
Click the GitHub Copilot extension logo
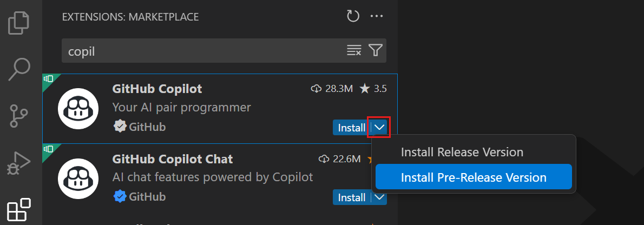[77, 109]
